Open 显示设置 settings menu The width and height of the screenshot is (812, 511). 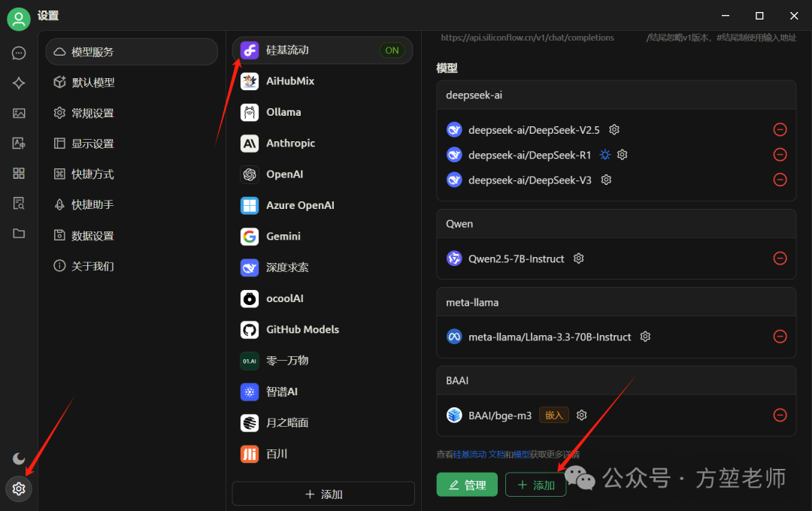[132, 144]
